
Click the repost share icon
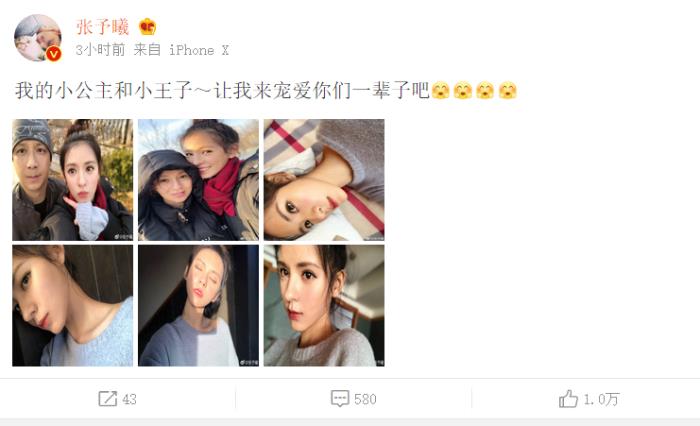pos(108,398)
